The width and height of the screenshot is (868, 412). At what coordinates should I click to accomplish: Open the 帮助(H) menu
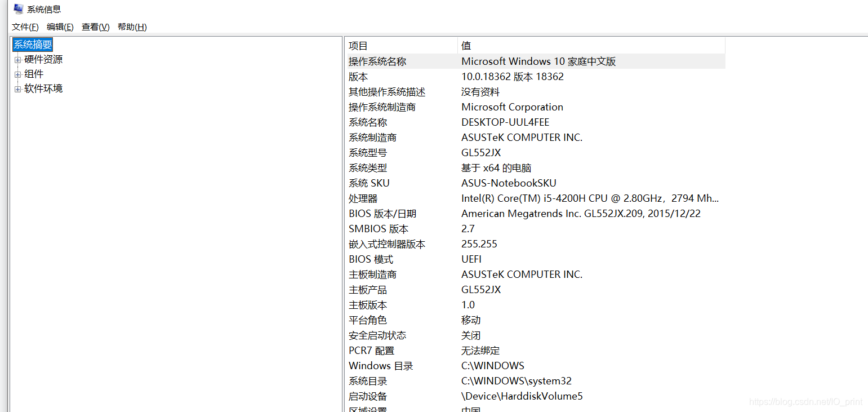coord(132,27)
